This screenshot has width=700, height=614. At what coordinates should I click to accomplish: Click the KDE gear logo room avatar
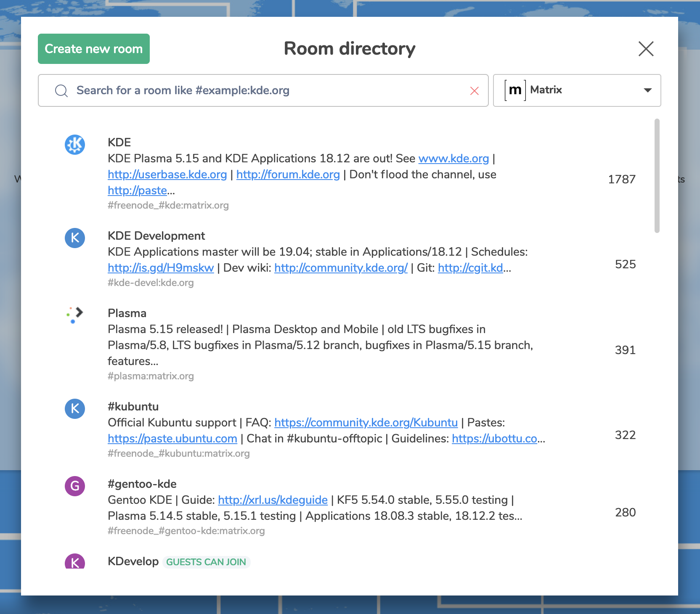[x=75, y=145]
